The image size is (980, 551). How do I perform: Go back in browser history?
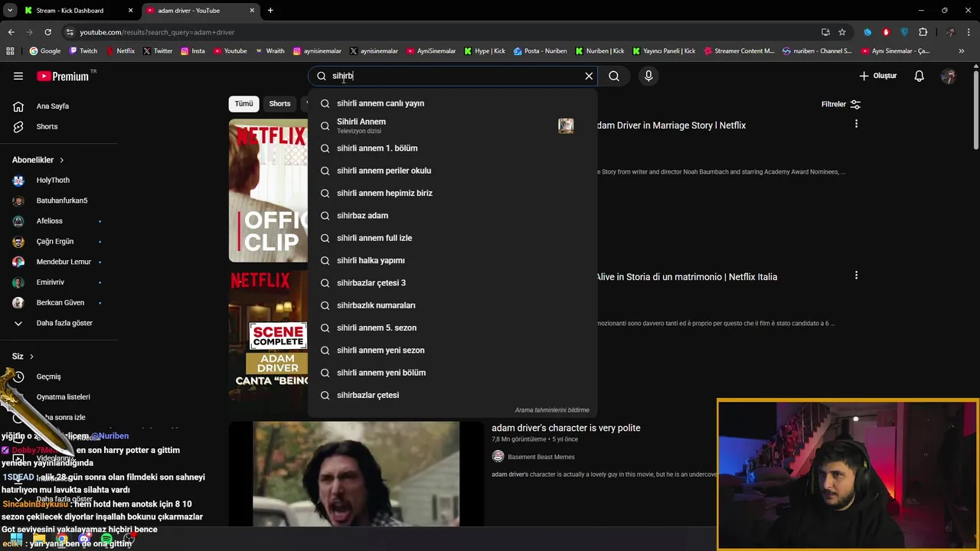click(x=11, y=32)
